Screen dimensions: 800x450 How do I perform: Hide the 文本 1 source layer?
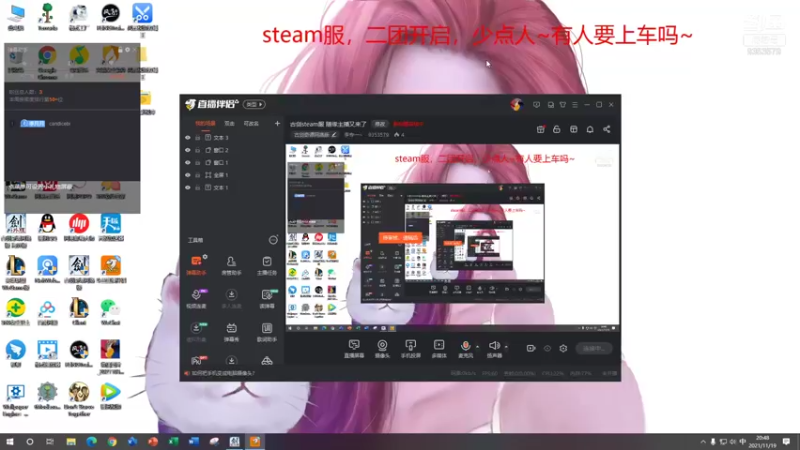tap(188, 188)
